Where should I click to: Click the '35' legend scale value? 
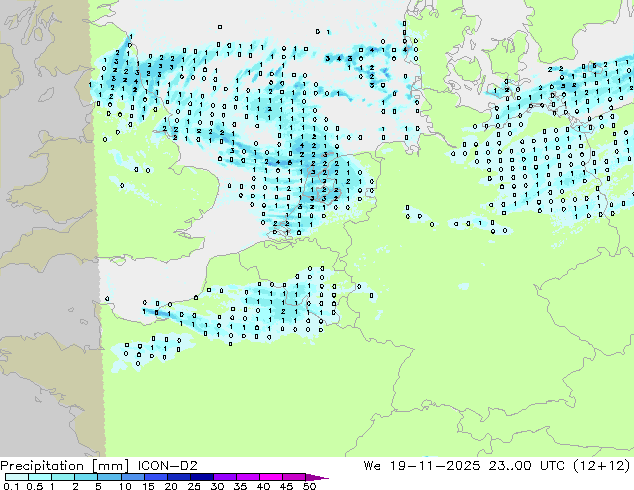[x=240, y=486]
